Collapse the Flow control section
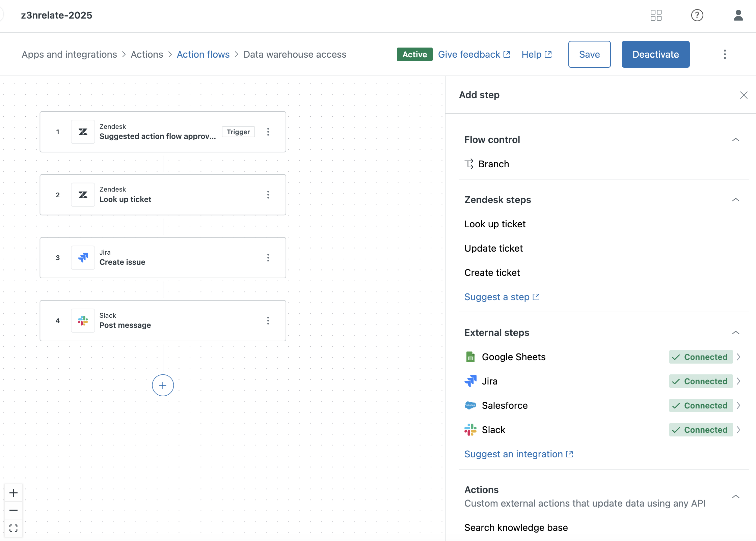 [x=735, y=140]
